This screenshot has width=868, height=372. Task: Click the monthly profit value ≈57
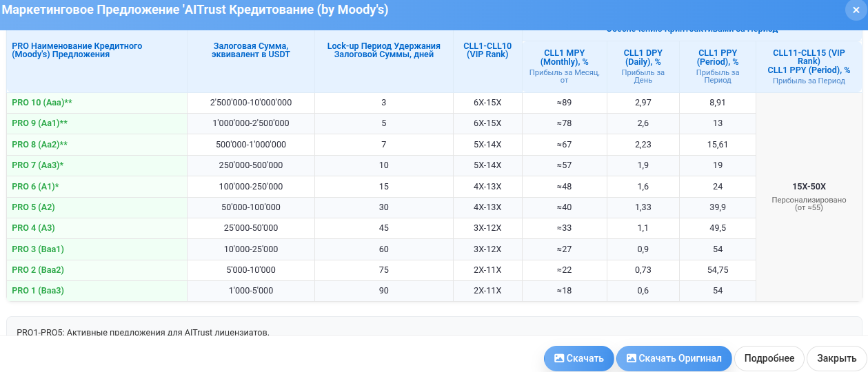pos(564,165)
